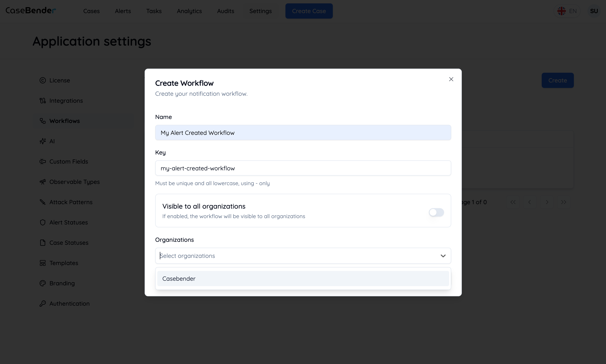Screen dimensions: 606x364
Task: Close the Create Workflow dialog
Action: [x=451, y=79]
